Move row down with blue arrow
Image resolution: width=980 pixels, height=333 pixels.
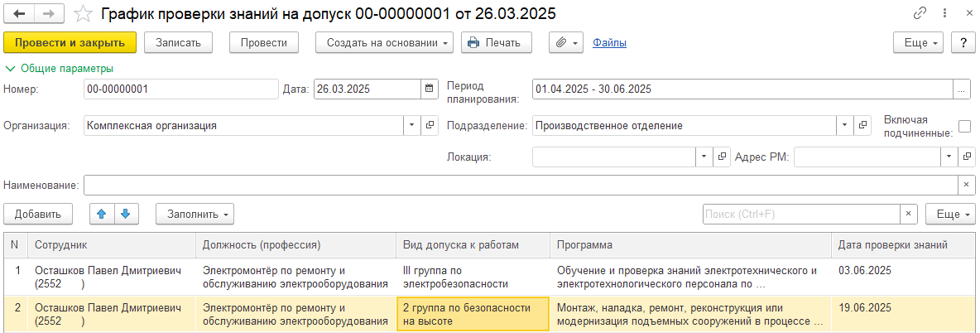point(124,214)
